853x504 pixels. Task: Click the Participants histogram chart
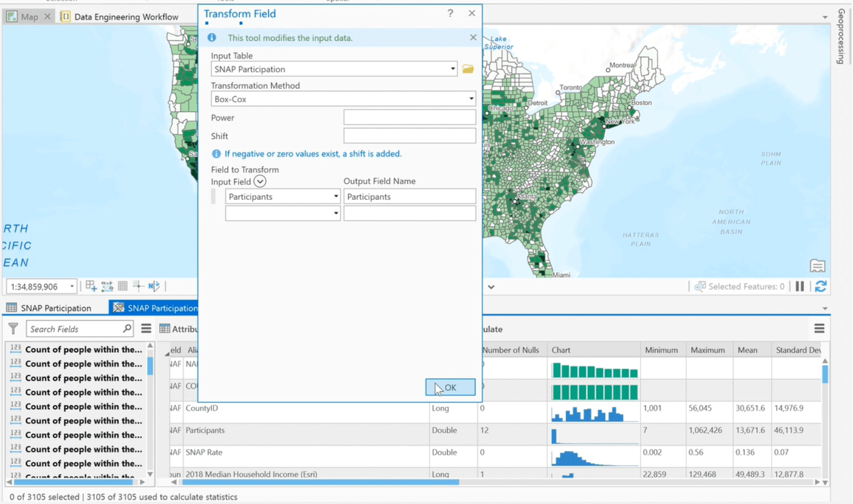coord(594,434)
